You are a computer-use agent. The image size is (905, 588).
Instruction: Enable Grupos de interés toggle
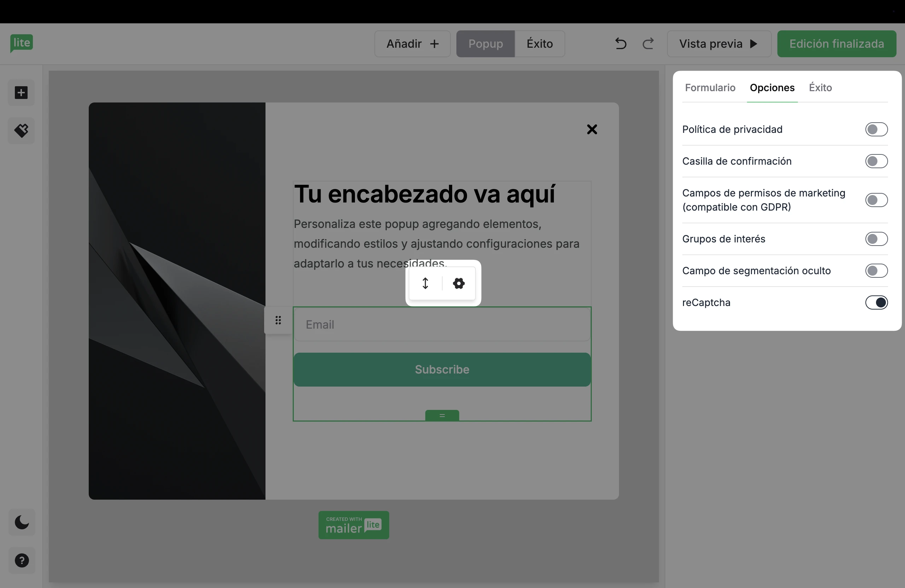(x=876, y=239)
